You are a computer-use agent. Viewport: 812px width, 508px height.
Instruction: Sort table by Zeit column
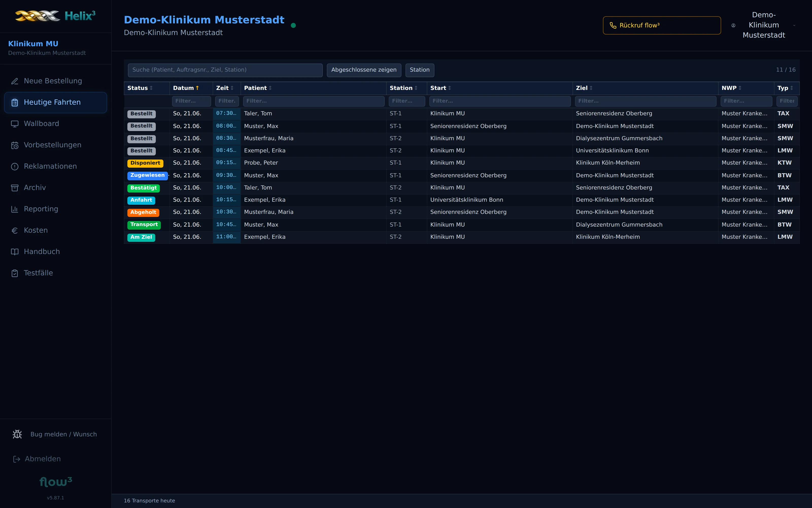point(225,88)
